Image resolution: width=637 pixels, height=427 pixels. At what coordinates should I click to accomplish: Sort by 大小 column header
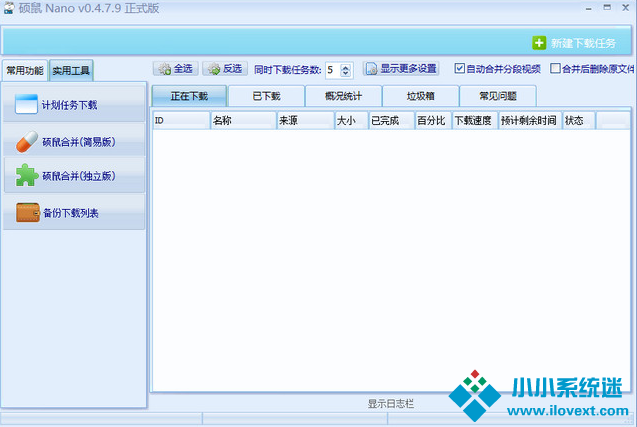click(351, 120)
